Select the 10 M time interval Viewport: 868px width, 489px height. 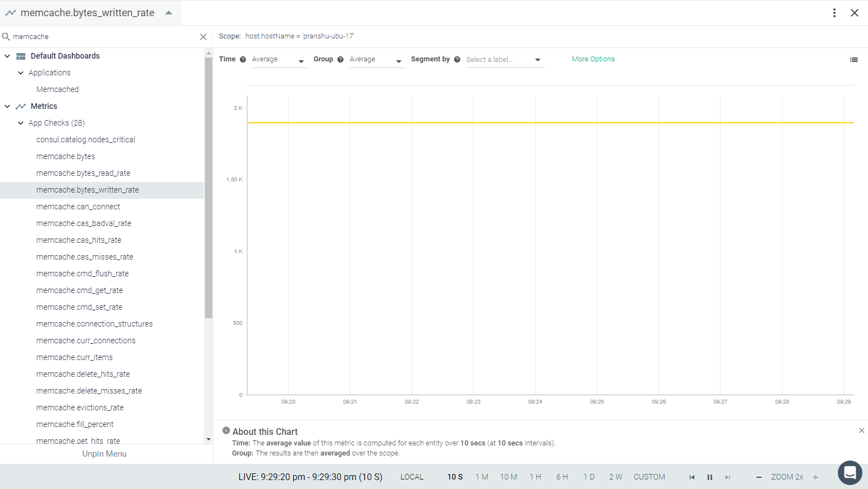tap(508, 477)
